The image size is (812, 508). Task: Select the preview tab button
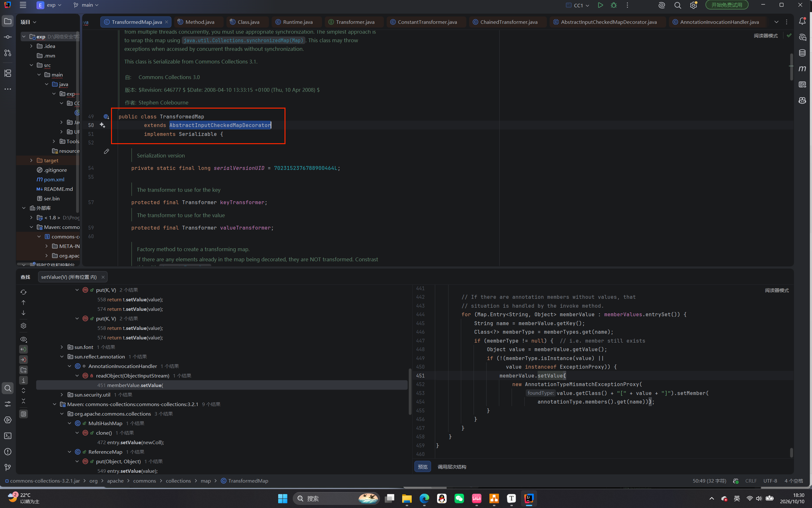point(422,467)
